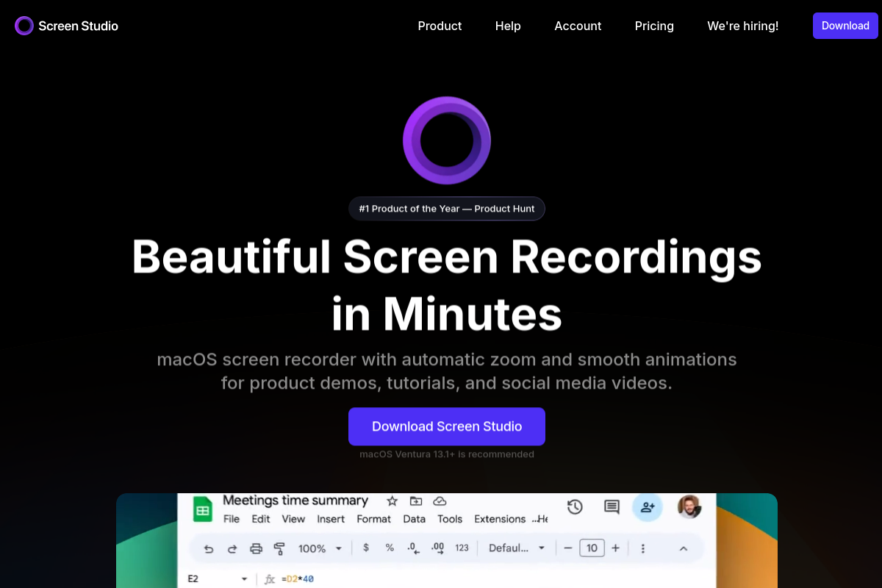Collapse the Sheets toolbar with chevron
Image resolution: width=882 pixels, height=588 pixels.
tap(683, 548)
